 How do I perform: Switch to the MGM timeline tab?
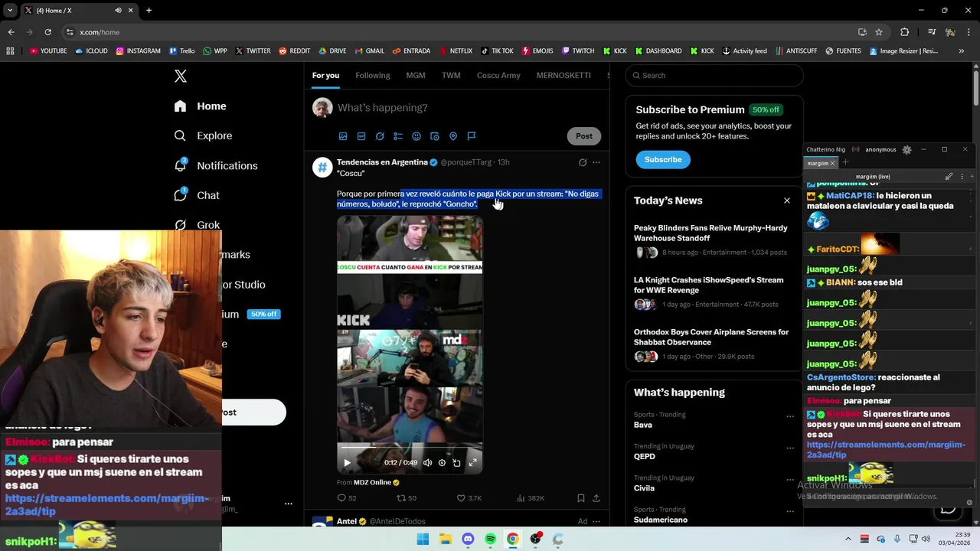pyautogui.click(x=416, y=75)
